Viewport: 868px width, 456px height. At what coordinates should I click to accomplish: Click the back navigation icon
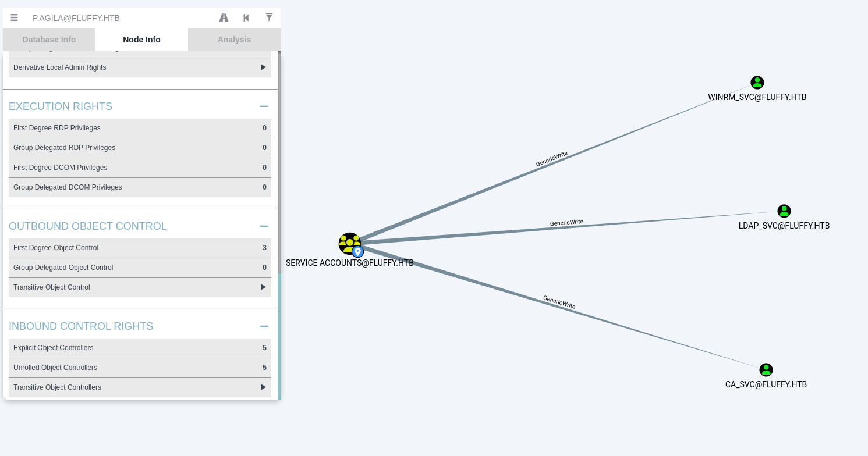click(x=246, y=18)
